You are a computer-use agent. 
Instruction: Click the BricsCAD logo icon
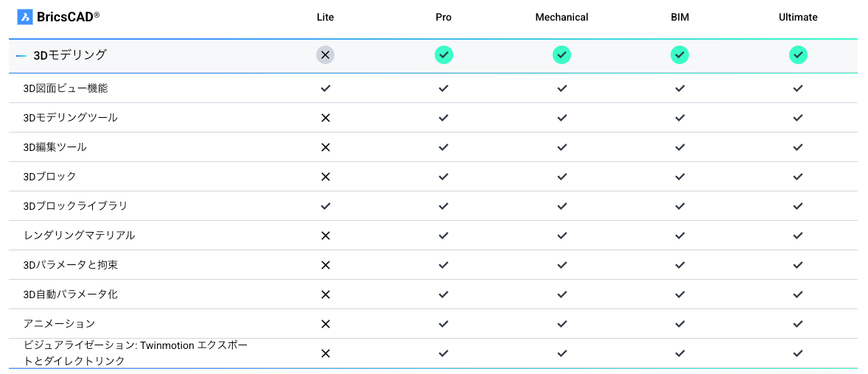tap(25, 17)
